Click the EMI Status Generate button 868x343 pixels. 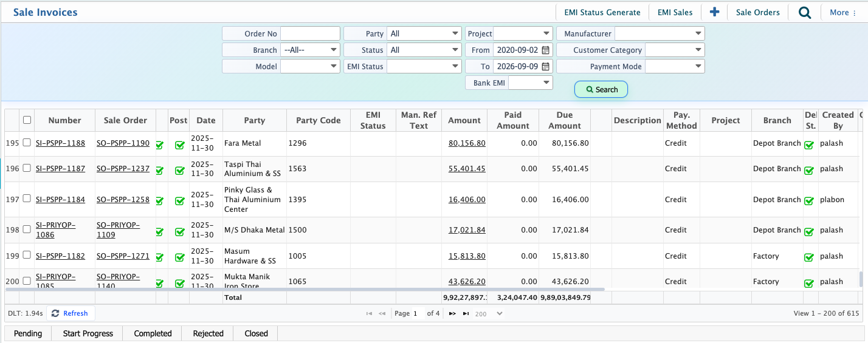[602, 12]
